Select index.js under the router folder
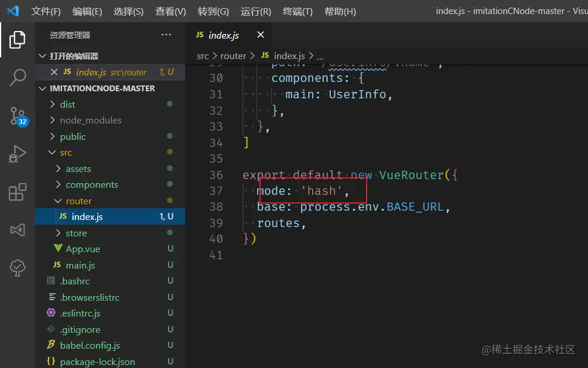This screenshot has height=368, width=588. (110, 216)
